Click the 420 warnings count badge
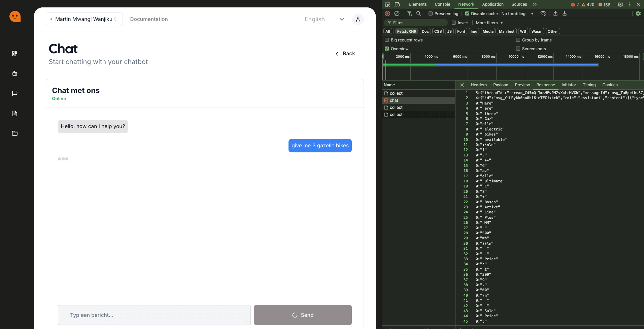This screenshot has width=644, height=329. tap(588, 5)
